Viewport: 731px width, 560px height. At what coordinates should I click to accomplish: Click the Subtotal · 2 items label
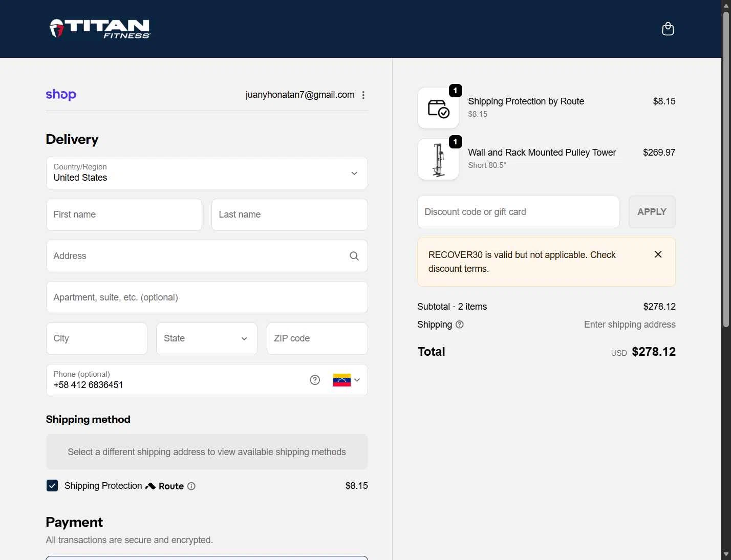pyautogui.click(x=452, y=307)
